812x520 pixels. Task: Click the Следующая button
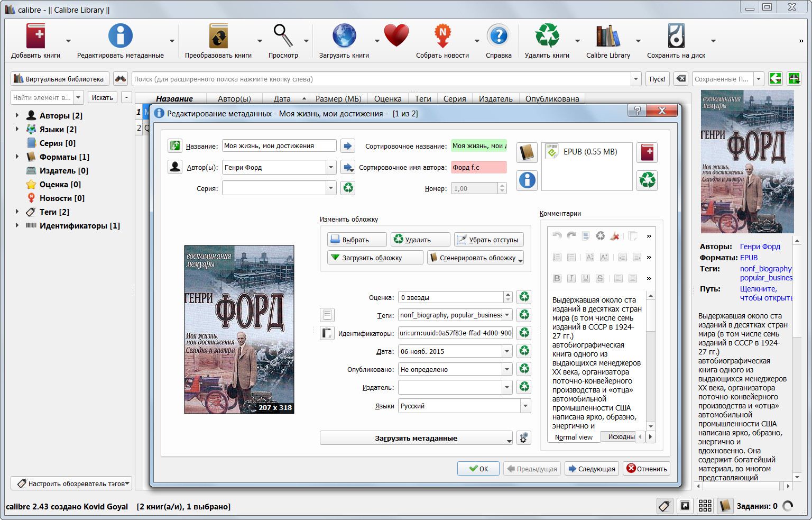[x=592, y=469]
